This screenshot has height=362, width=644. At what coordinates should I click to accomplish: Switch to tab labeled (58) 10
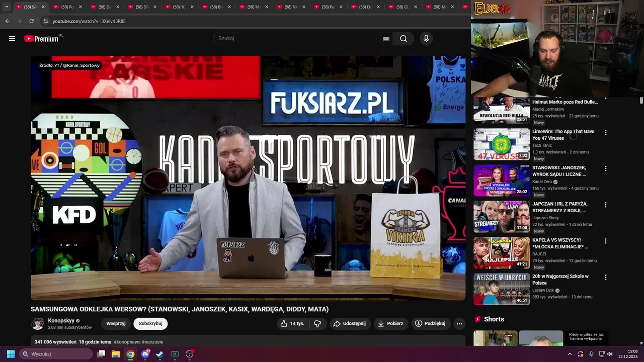click(x=179, y=7)
